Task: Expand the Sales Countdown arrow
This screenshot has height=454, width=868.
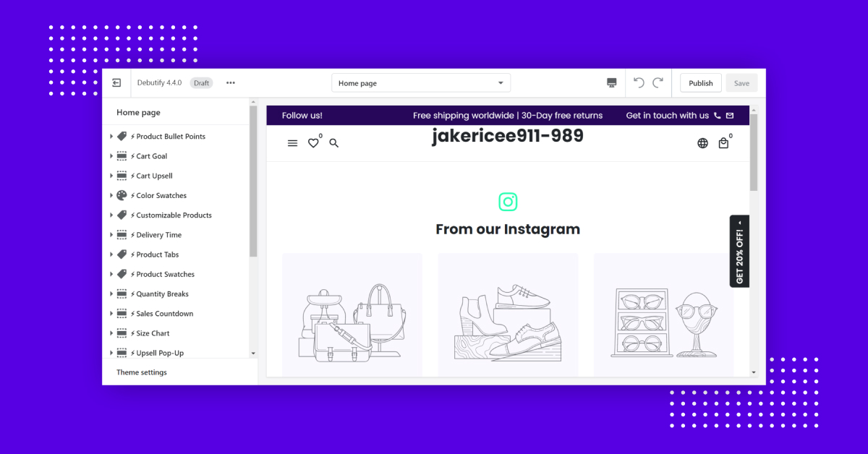Action: pyautogui.click(x=111, y=314)
